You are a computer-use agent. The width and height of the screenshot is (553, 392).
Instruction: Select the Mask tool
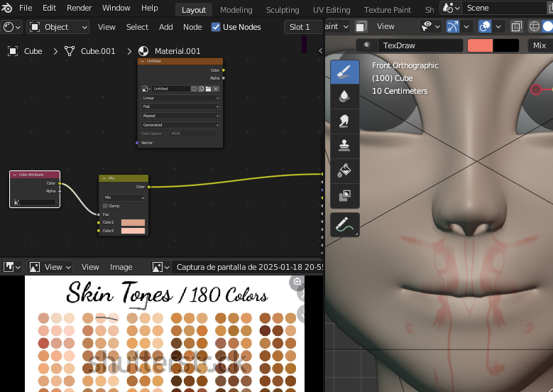344,195
